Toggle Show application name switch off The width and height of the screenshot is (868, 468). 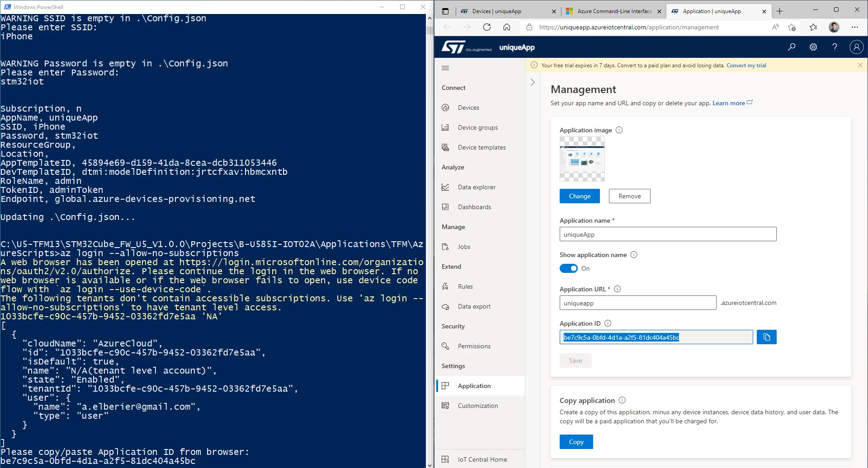[569, 268]
